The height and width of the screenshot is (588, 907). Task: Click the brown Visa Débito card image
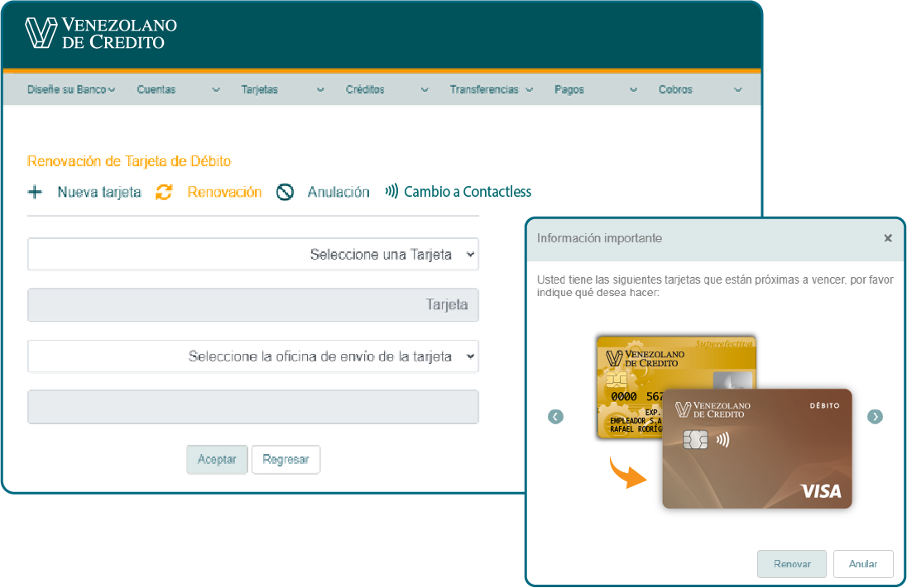coord(757,449)
